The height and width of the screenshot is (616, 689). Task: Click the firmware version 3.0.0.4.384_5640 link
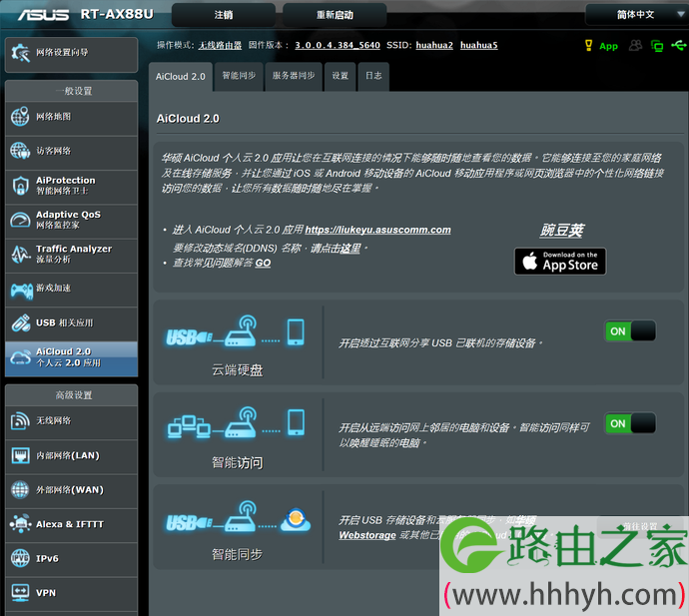[338, 45]
